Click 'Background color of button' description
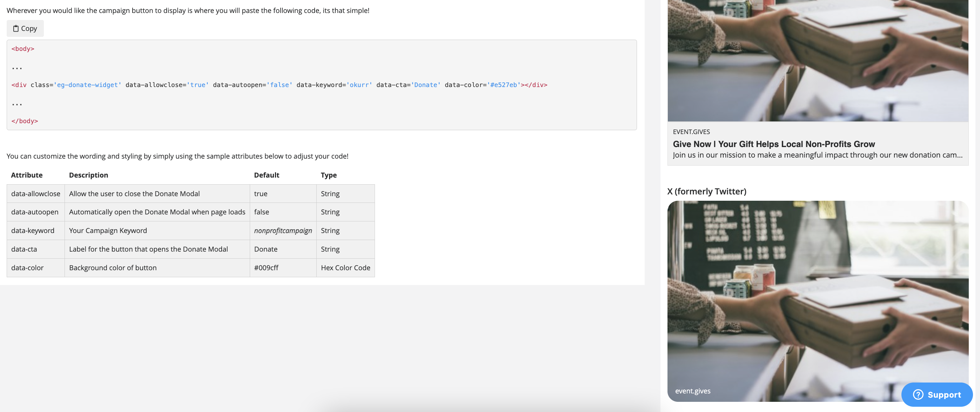 tap(113, 268)
